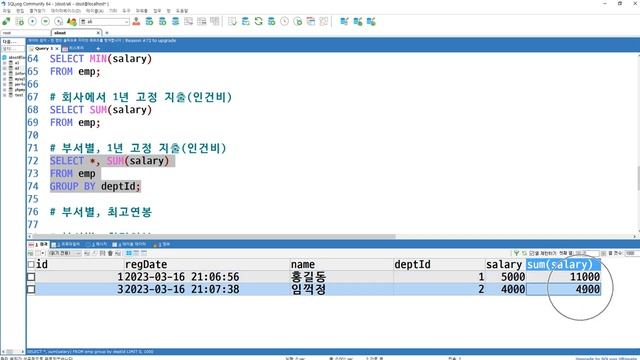Image resolution: width=640 pixels, height=360 pixels.
Task: Click the Reason #73 to upgrade link
Action: coord(151,41)
